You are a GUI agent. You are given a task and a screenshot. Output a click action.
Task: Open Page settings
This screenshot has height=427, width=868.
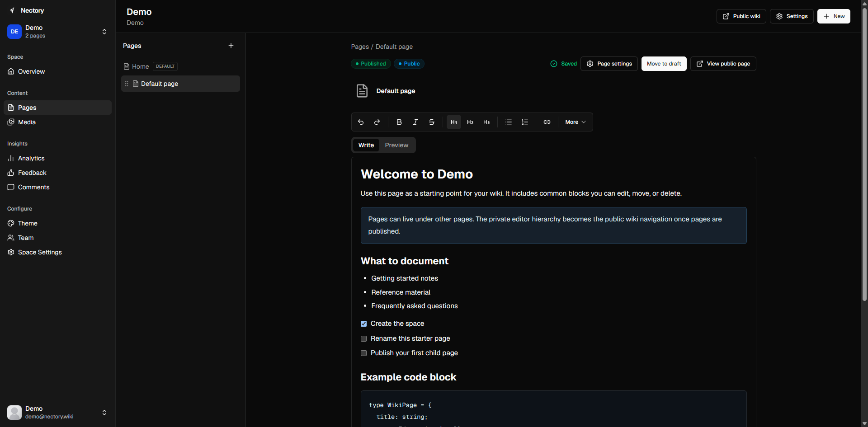tap(609, 64)
